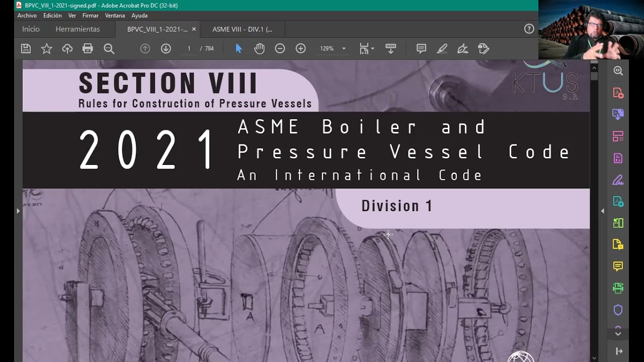
Task: Go to the previous page with the up arrow
Action: coord(145,49)
